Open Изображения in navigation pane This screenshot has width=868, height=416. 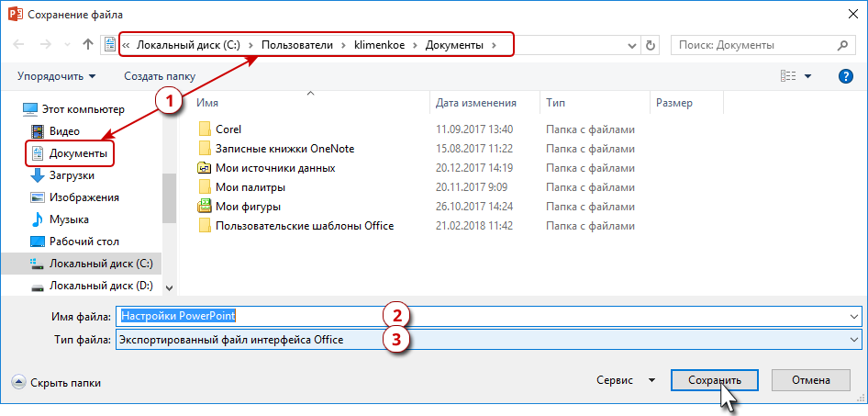(84, 197)
